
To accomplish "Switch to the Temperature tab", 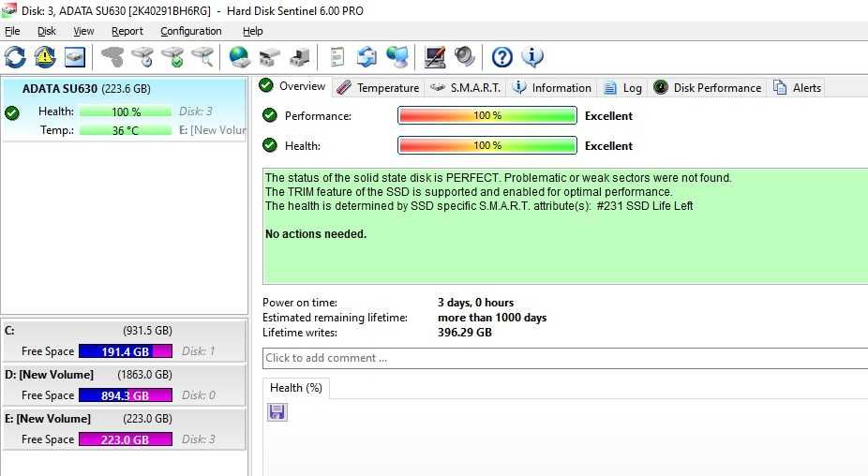I will 378,88.
